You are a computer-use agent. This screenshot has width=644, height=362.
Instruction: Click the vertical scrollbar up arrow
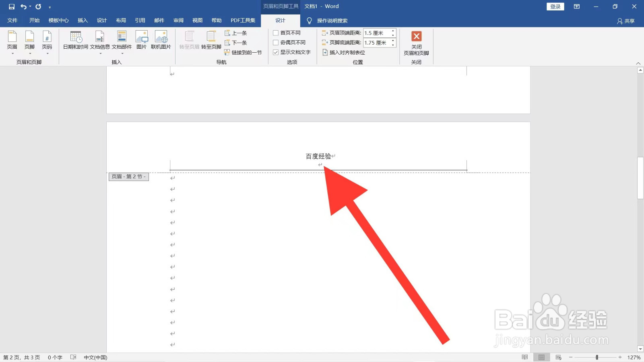640,70
